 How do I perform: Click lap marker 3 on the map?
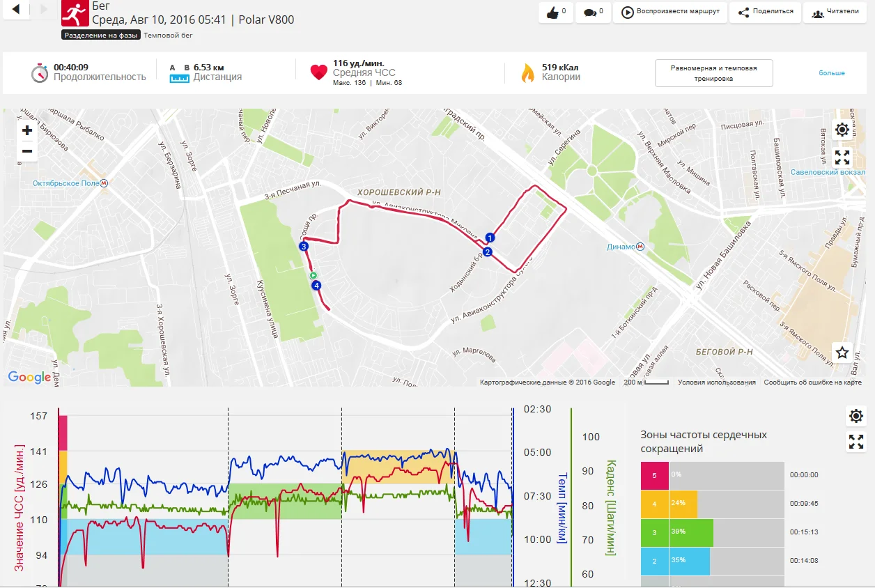[x=303, y=247]
